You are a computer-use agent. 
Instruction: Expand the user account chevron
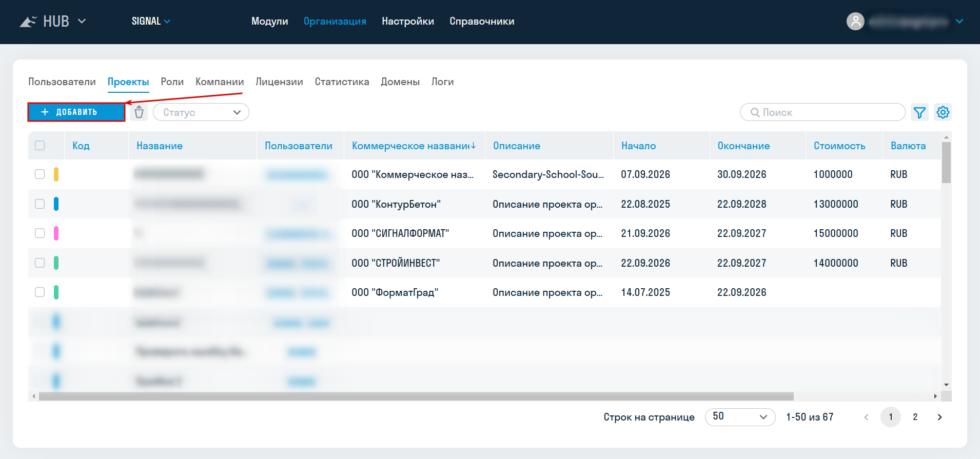click(x=959, y=22)
